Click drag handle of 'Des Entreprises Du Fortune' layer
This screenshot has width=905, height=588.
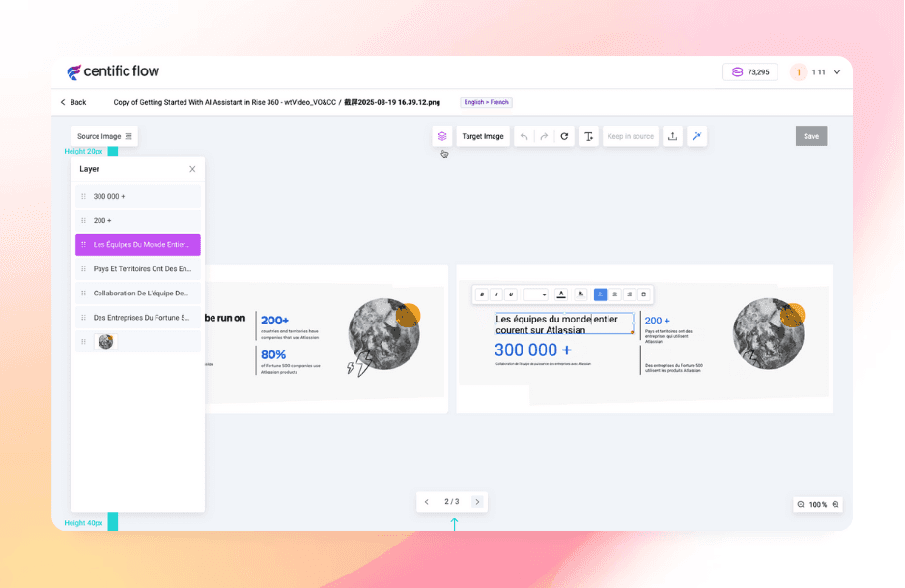point(84,318)
